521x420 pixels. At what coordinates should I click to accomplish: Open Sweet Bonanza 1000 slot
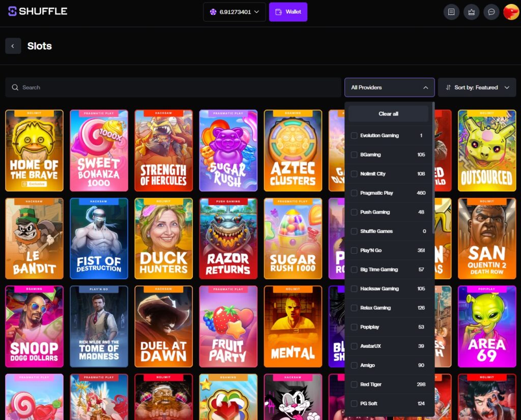coord(99,151)
